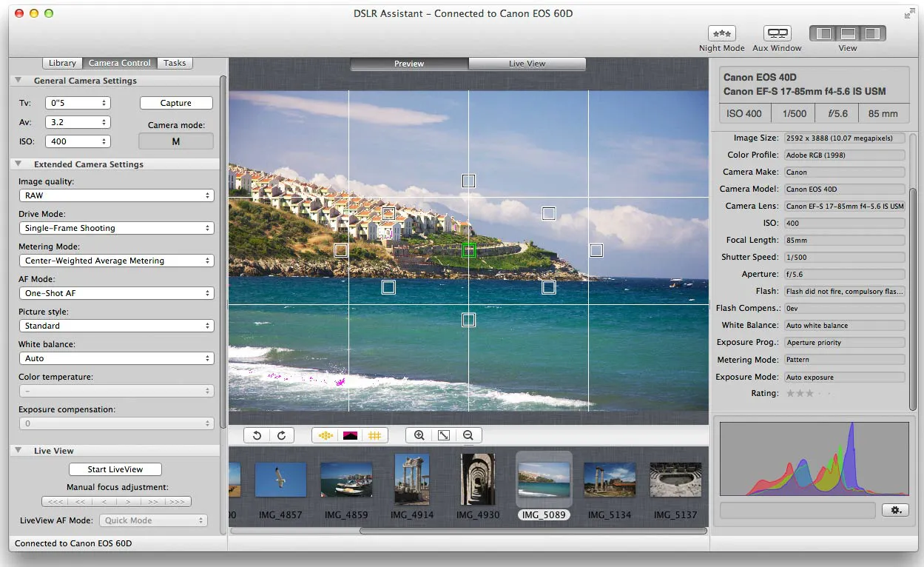Click the 85 mm header cell
The width and height of the screenshot is (924, 567).
click(x=883, y=113)
